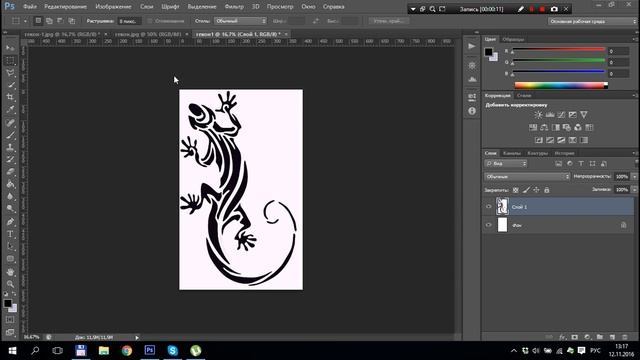Image resolution: width=640 pixels, height=360 pixels.
Task: Select the History Brush tool
Action: (10, 160)
